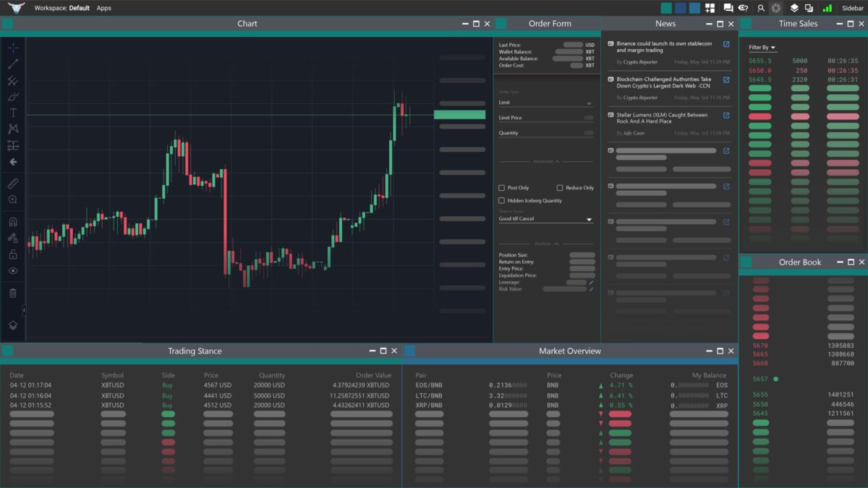Open the XABCD pattern tool
Viewport: 868px width, 488px height.
click(13, 129)
